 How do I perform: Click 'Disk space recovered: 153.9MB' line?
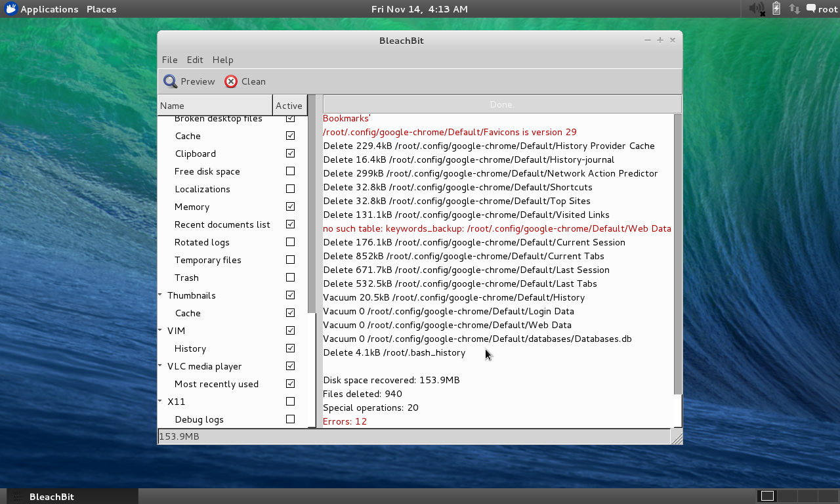click(x=391, y=380)
